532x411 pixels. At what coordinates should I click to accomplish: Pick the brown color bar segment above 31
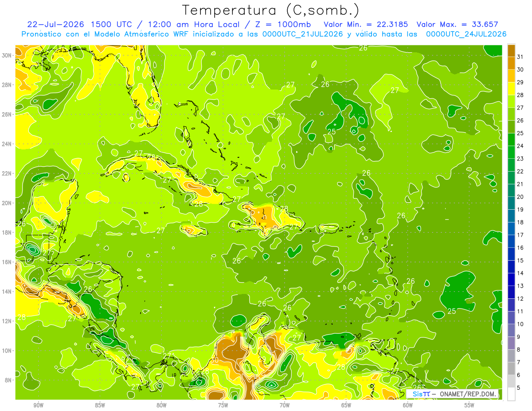tap(511, 51)
